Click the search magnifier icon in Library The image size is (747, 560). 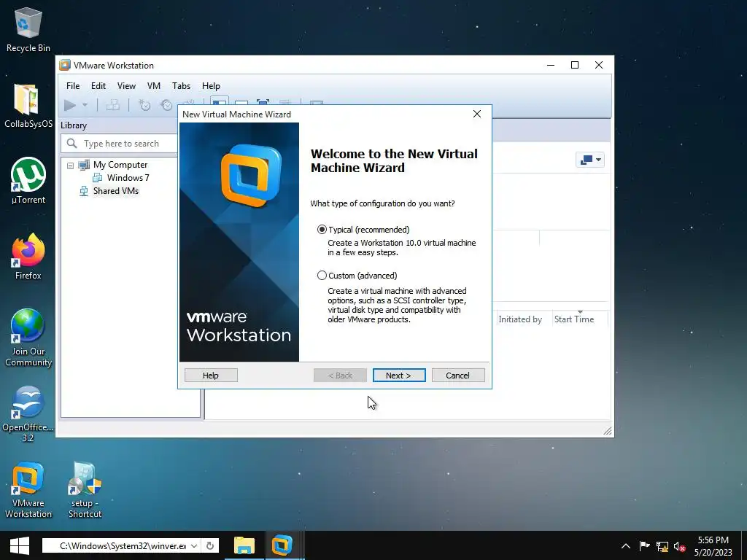coord(72,144)
